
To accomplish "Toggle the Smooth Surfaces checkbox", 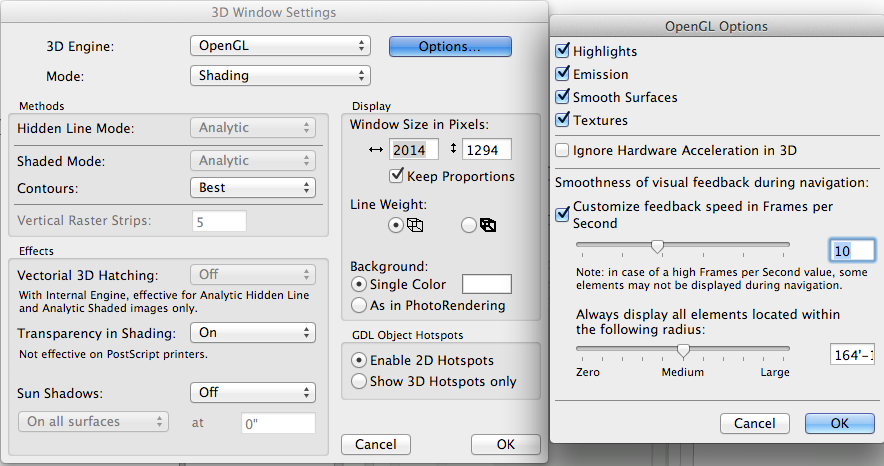I will click(563, 97).
